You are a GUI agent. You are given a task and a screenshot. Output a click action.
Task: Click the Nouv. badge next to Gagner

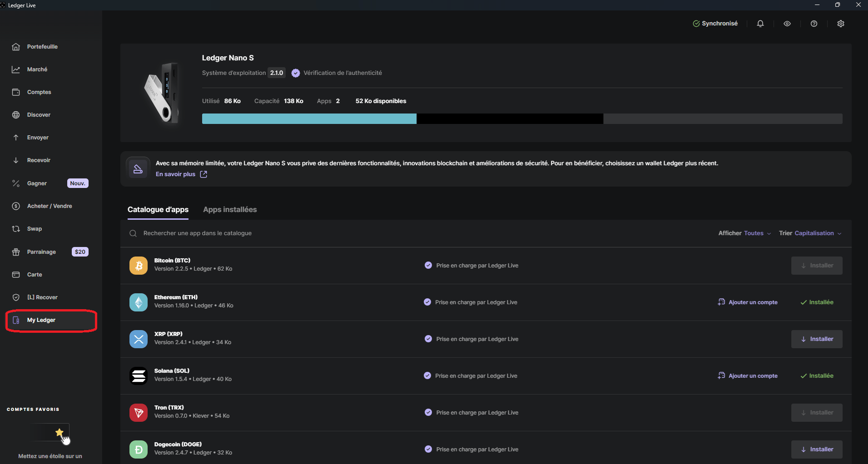tap(78, 183)
